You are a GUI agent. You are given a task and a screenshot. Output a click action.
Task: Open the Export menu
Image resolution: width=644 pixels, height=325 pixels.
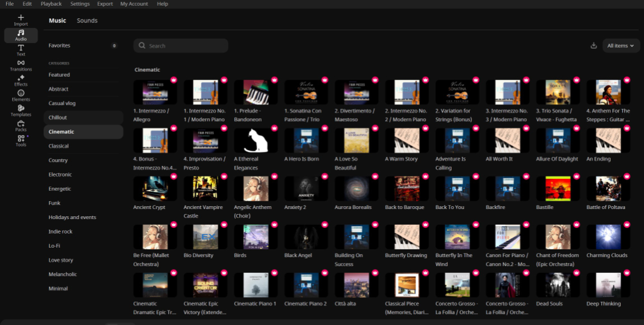pyautogui.click(x=105, y=4)
